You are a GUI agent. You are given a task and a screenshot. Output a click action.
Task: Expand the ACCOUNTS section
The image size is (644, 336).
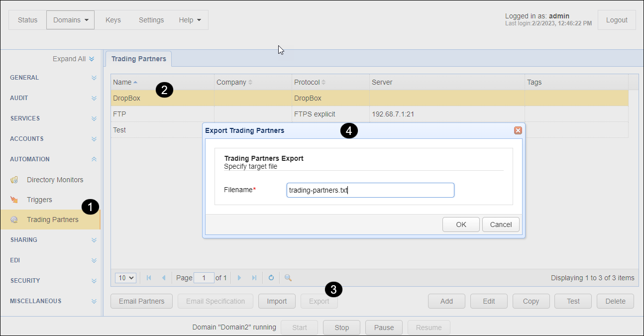(94, 139)
